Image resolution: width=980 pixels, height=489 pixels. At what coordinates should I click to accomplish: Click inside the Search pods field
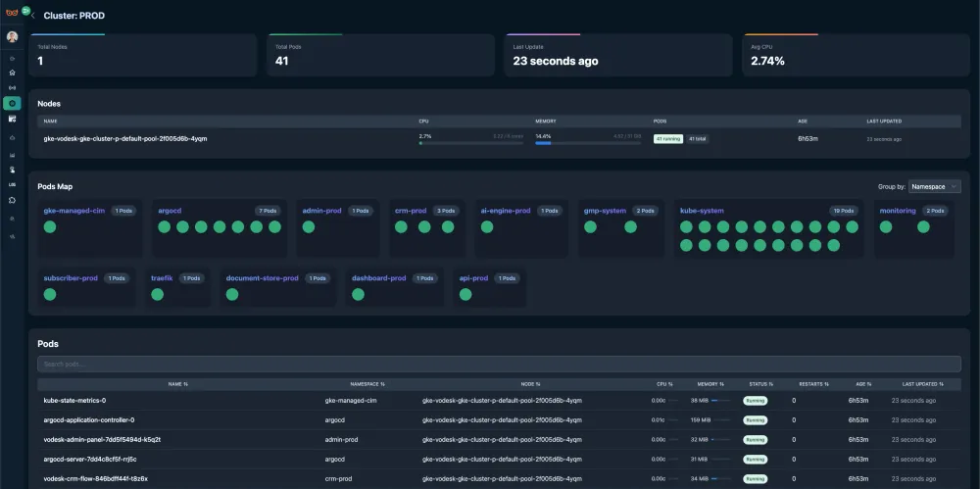(499, 364)
